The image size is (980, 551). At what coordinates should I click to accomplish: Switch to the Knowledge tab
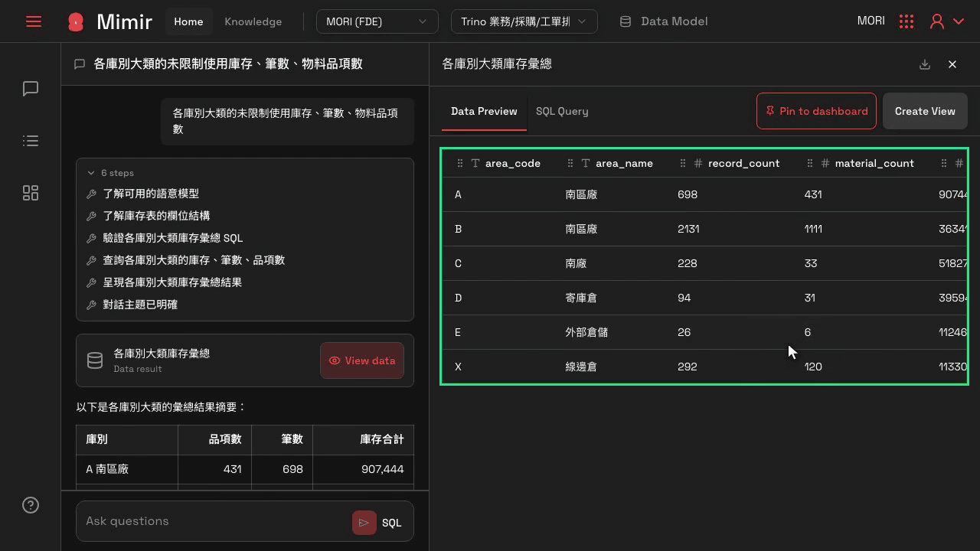tap(253, 21)
